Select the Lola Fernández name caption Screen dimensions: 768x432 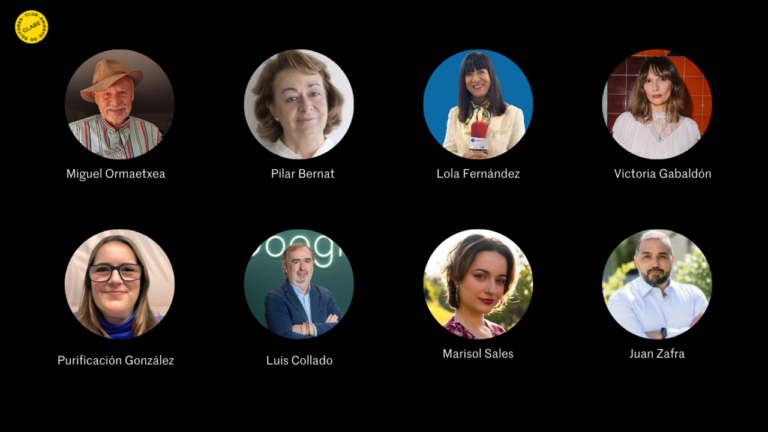478,174
